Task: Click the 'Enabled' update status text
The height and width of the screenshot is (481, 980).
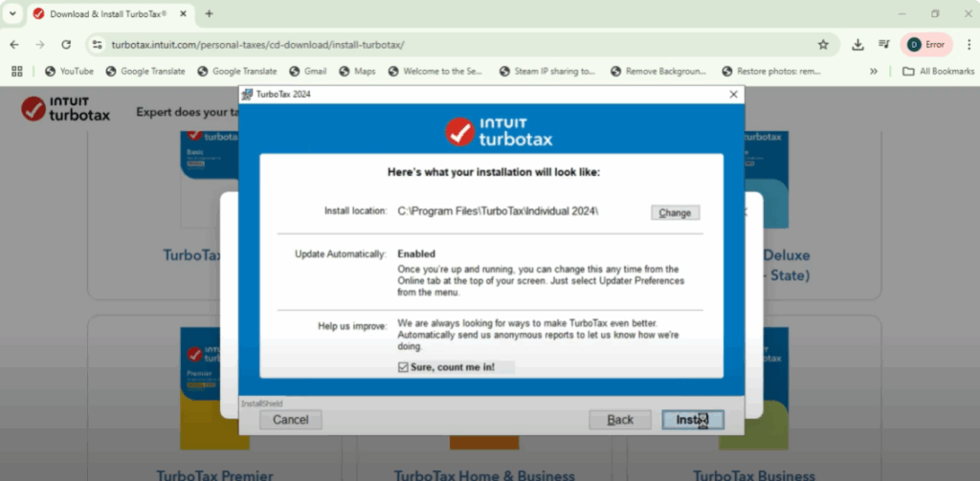Action: tap(416, 253)
